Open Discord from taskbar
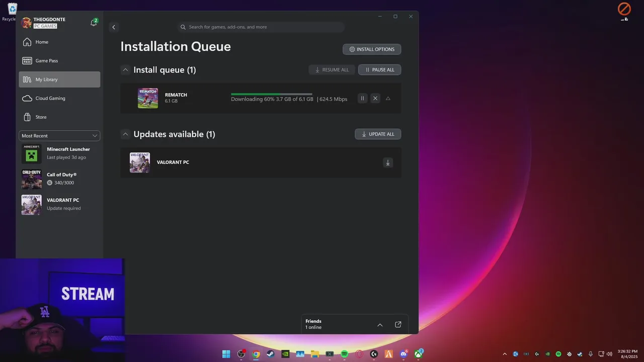The width and height of the screenshot is (644, 362). coord(404,354)
